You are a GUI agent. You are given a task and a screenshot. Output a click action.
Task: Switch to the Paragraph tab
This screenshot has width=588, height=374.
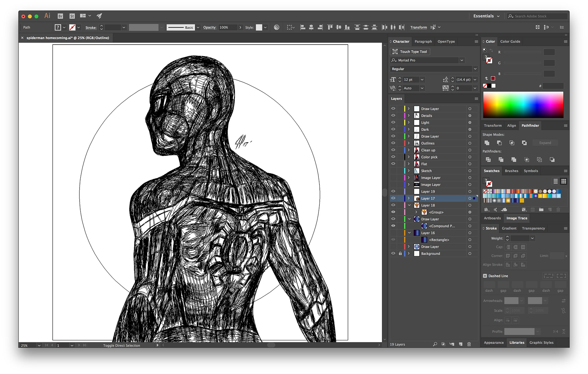point(423,42)
